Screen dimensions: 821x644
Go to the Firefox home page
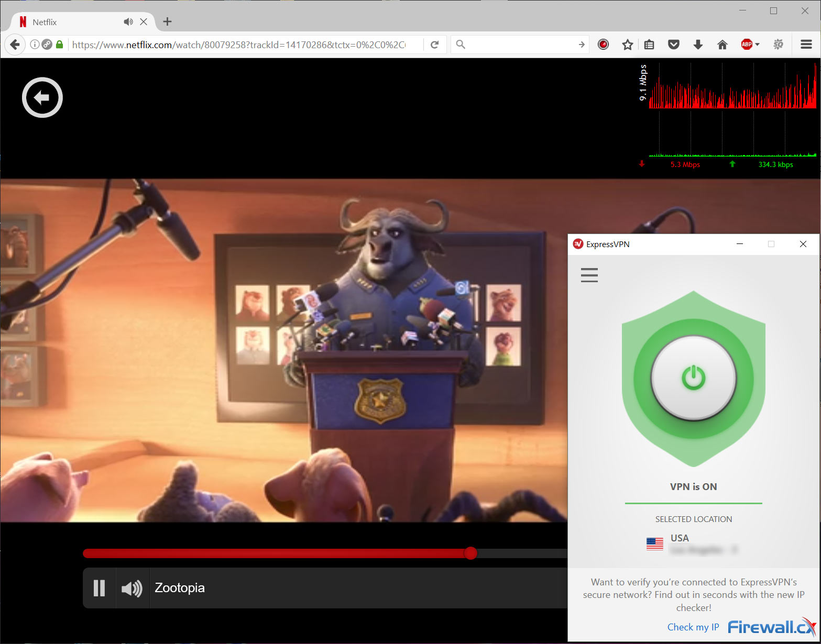point(723,45)
